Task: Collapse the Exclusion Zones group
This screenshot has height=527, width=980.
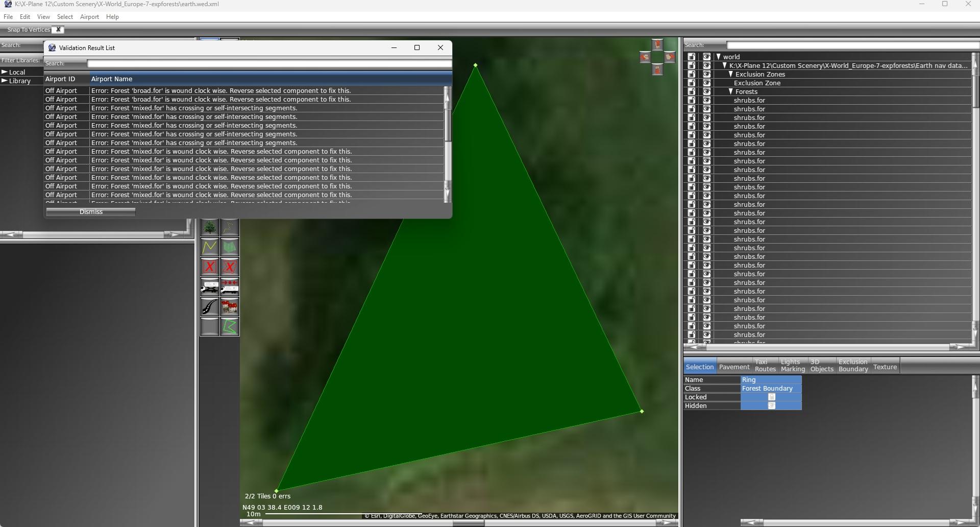Action: tap(730, 75)
